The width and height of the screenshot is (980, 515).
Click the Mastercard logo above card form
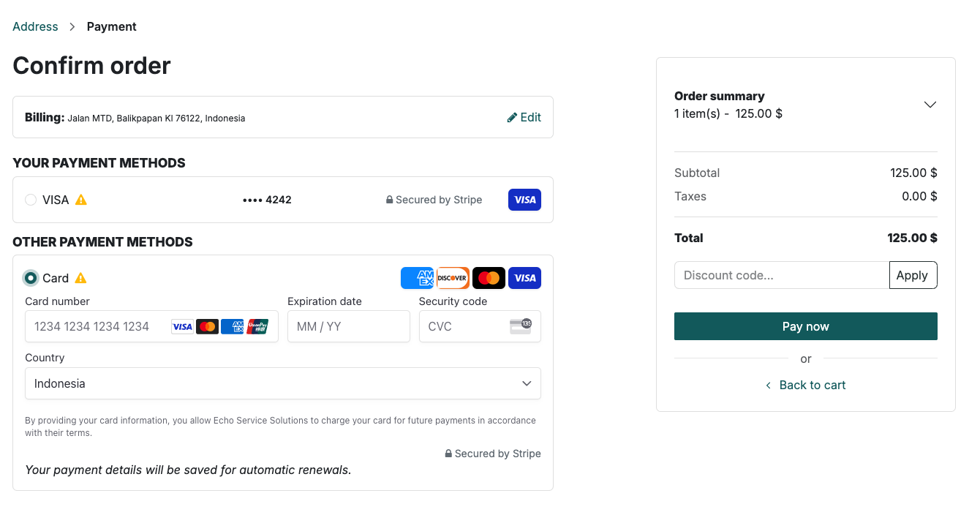click(489, 278)
